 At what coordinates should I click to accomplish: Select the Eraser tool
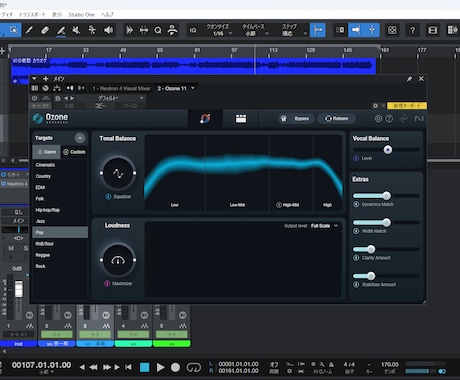[45, 30]
